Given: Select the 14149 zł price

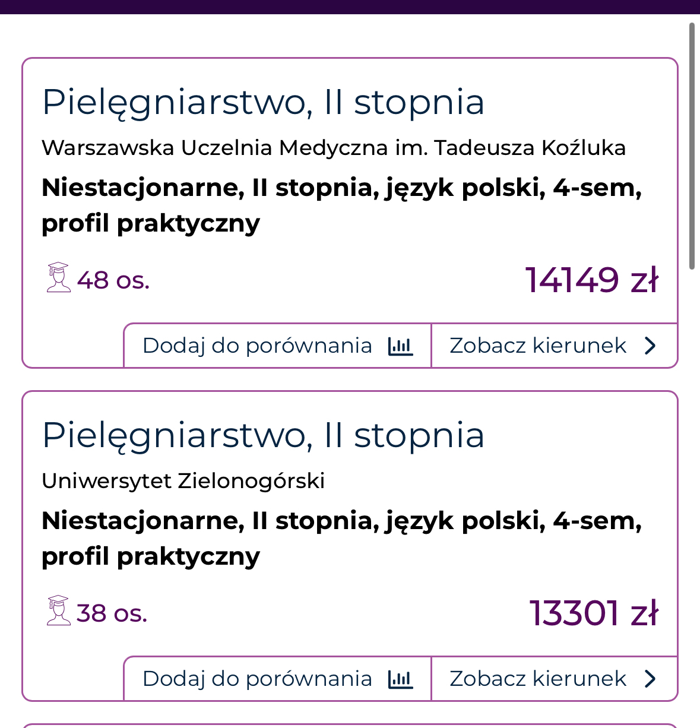Looking at the screenshot, I should coord(592,280).
